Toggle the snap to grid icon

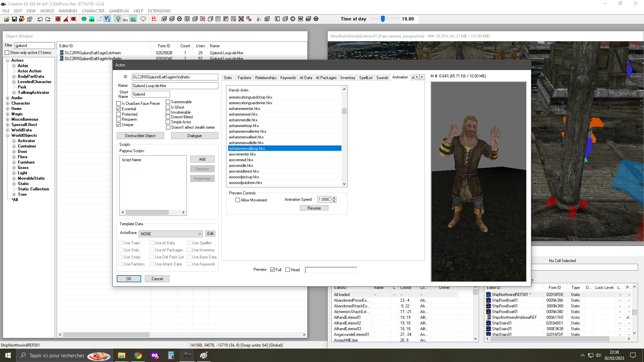pos(58,19)
